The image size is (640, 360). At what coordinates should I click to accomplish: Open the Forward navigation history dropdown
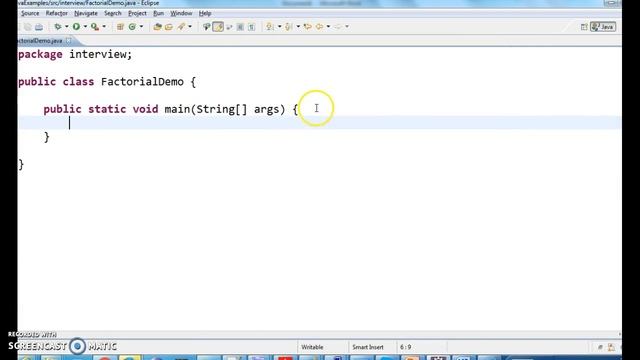click(347, 27)
